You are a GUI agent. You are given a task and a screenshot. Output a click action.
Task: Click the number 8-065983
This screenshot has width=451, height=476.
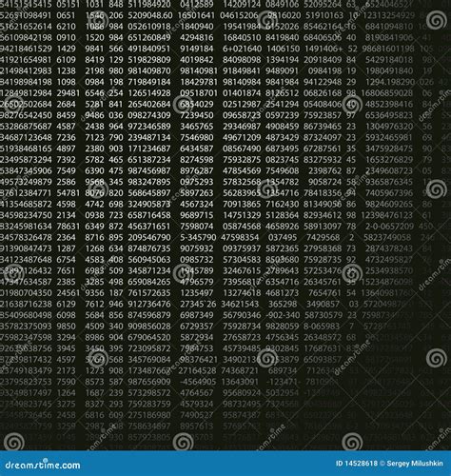[322, 327]
